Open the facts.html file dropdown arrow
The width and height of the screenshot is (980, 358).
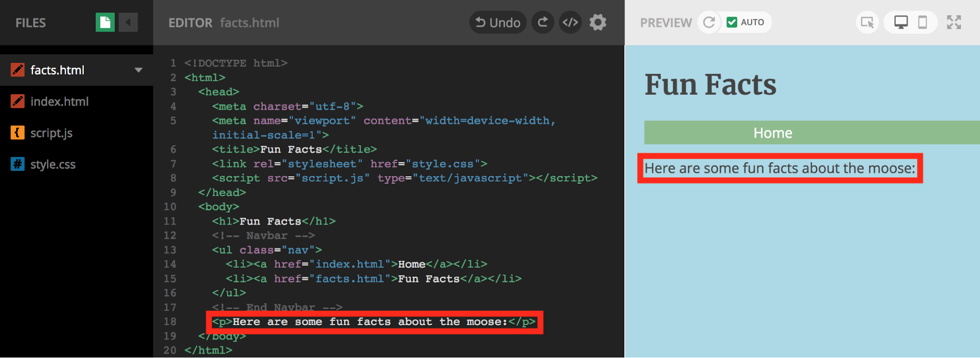pos(139,70)
